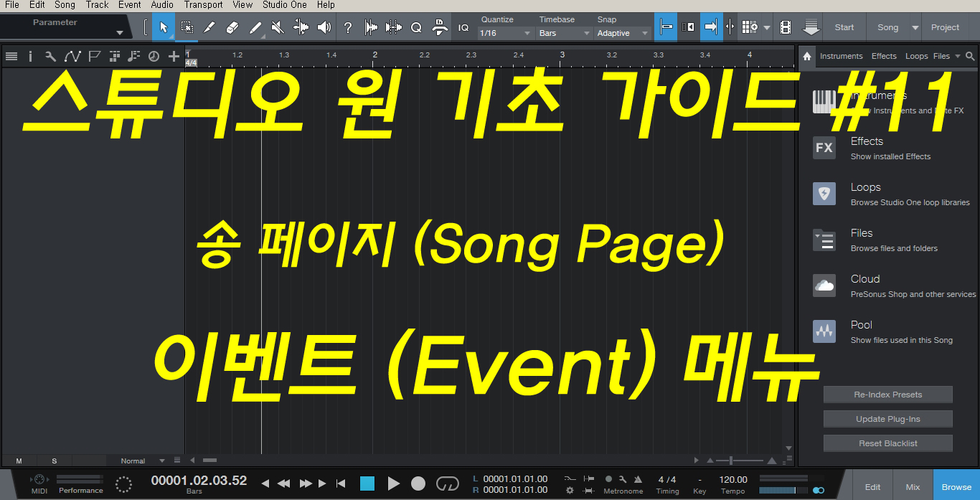Image resolution: width=980 pixels, height=500 pixels.
Task: Click the wrench options icon in arrangement toolbar
Action: [x=50, y=56]
